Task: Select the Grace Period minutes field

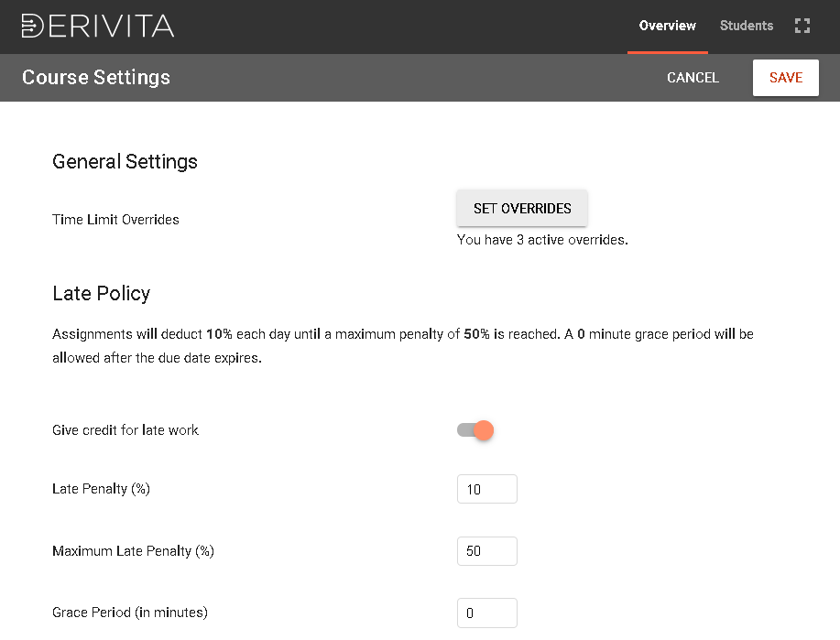Action: [486, 613]
